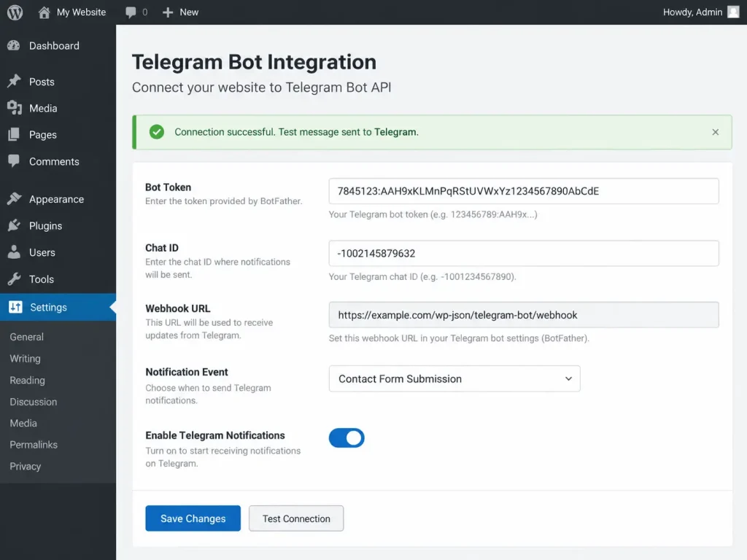The height and width of the screenshot is (560, 747).
Task: Click the Test Connection button
Action: 296,518
